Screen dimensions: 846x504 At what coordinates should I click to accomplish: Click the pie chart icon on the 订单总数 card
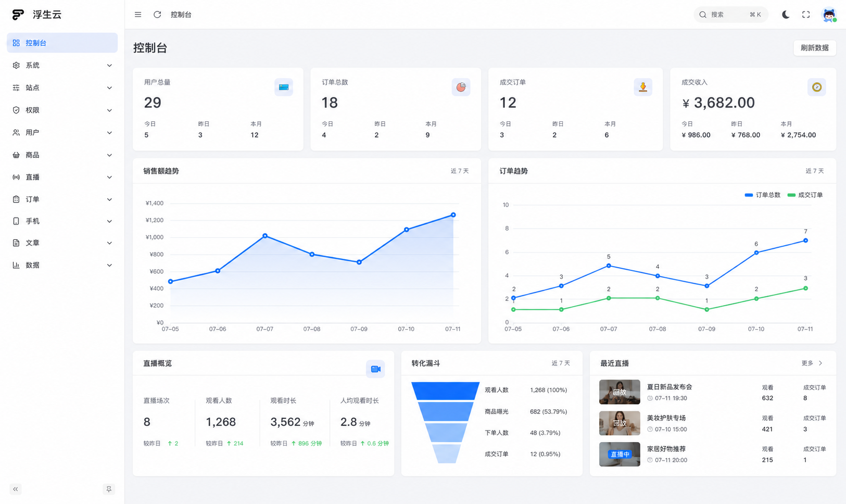[x=461, y=87]
